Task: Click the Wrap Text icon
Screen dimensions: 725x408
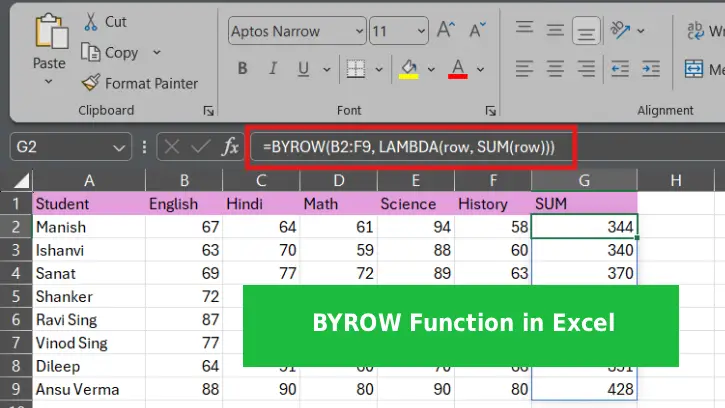Action: tap(695, 31)
